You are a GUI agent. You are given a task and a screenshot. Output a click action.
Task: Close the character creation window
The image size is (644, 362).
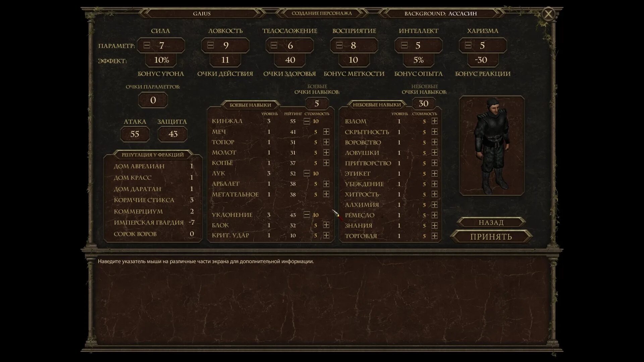[548, 14]
